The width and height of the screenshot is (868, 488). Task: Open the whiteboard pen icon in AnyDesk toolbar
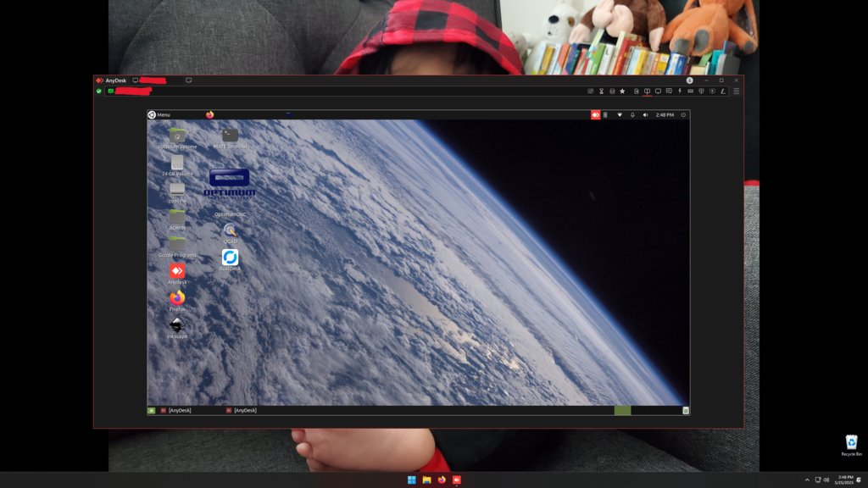(x=723, y=91)
